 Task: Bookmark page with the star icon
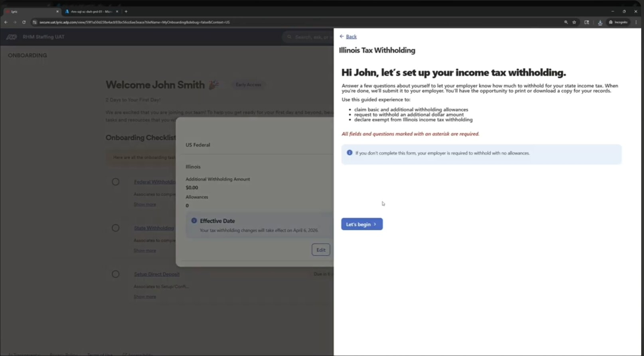click(x=574, y=22)
